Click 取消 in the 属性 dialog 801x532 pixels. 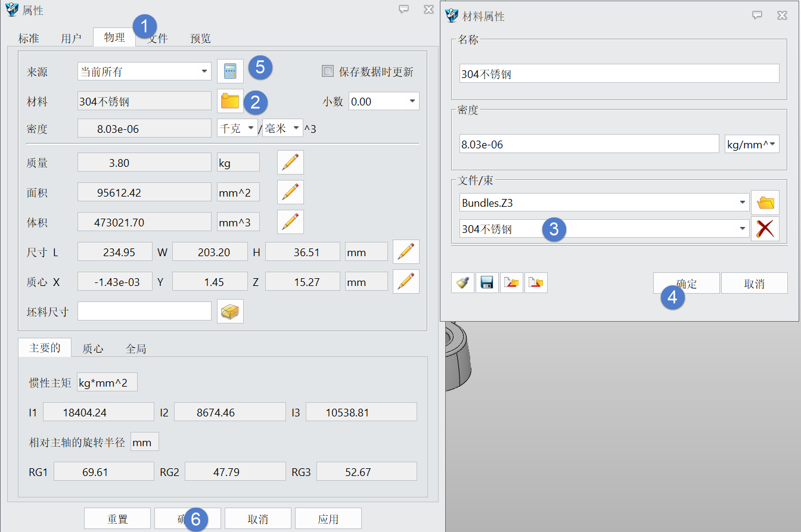point(258,518)
